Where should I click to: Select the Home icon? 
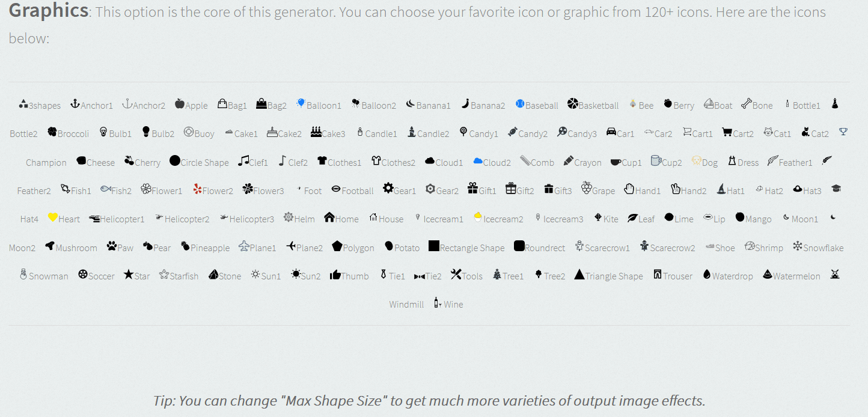pos(329,217)
